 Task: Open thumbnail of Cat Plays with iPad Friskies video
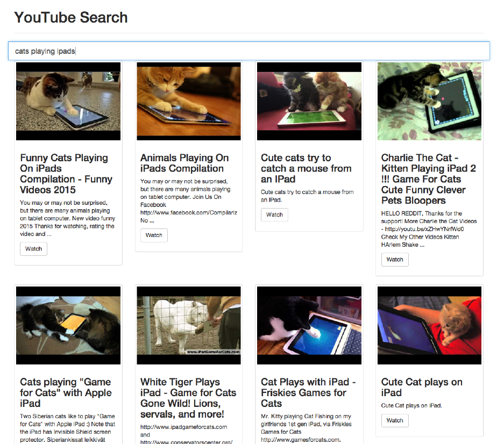tap(309, 325)
